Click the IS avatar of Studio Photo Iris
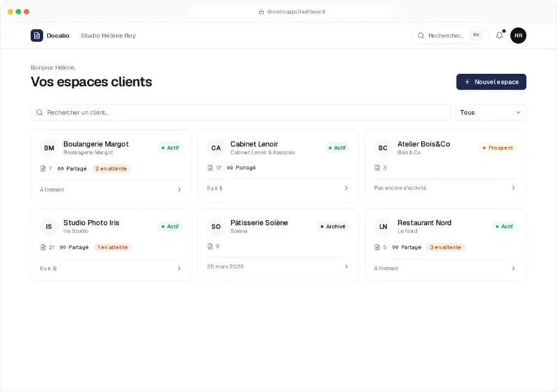This screenshot has height=392, width=557. click(x=49, y=226)
